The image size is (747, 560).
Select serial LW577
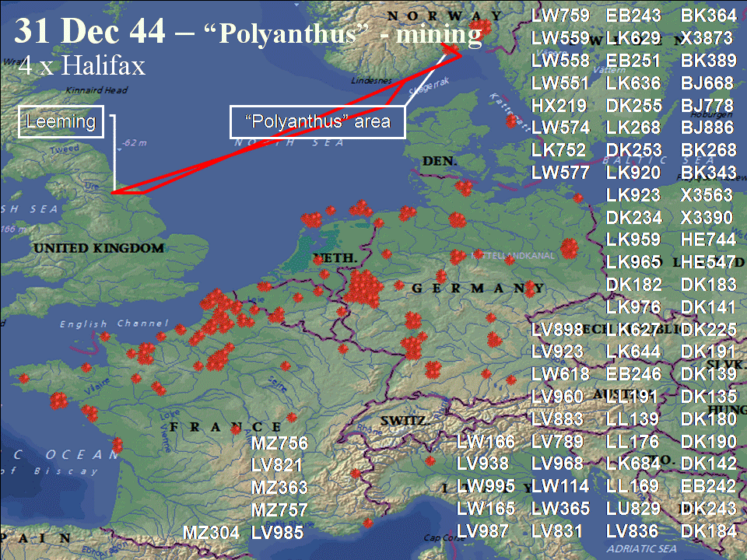click(560, 173)
